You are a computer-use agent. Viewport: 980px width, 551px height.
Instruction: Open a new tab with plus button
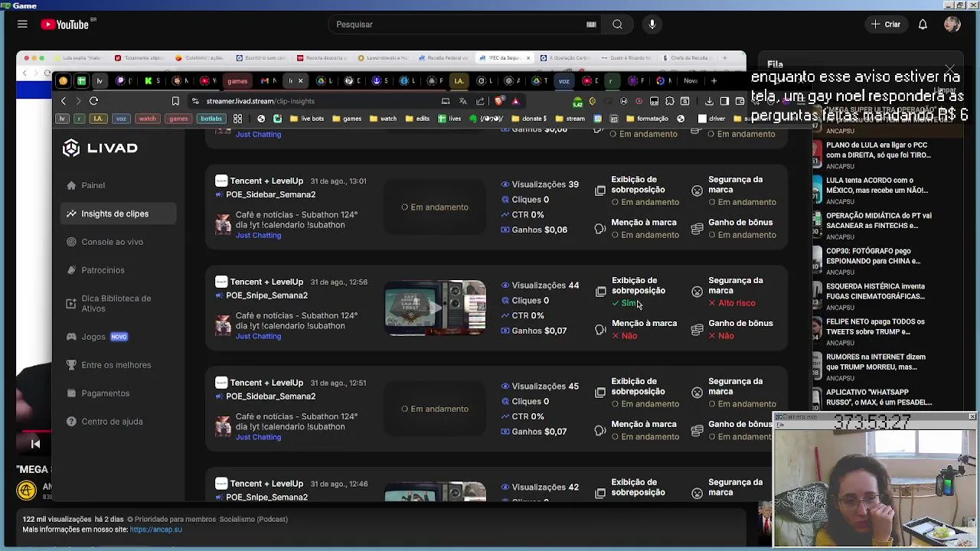[x=714, y=81]
